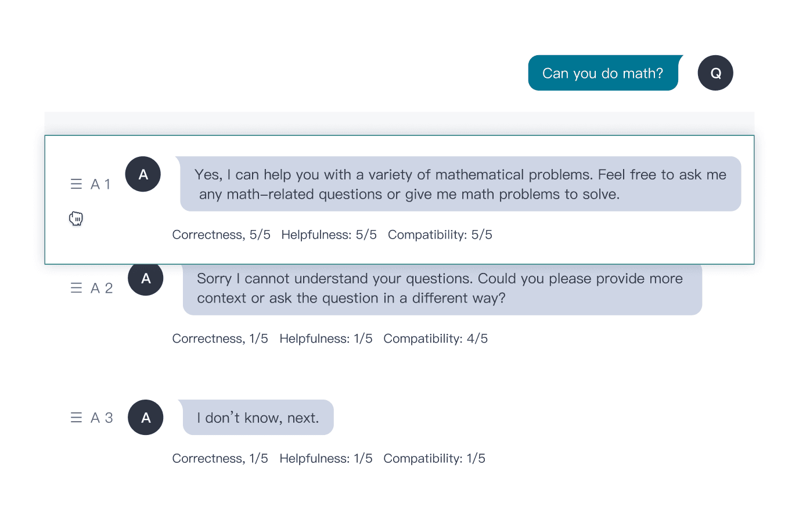
Task: Select the "Can you do math?" question bubble
Action: click(x=603, y=73)
